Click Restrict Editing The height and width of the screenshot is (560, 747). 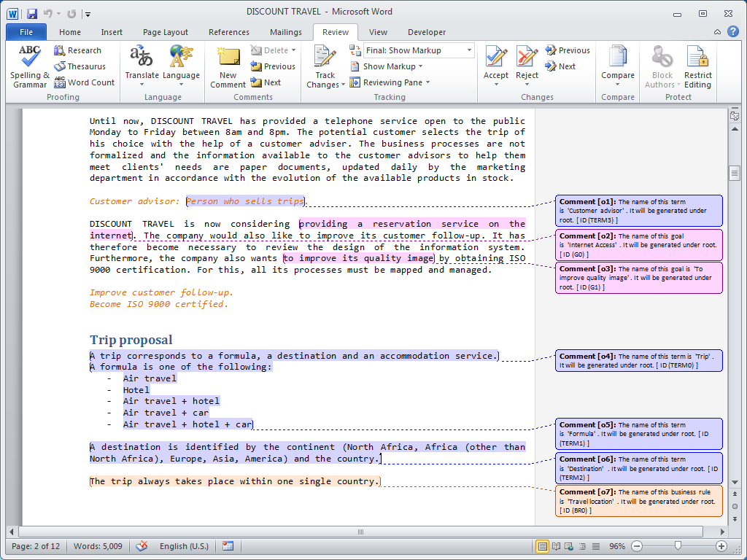click(697, 66)
